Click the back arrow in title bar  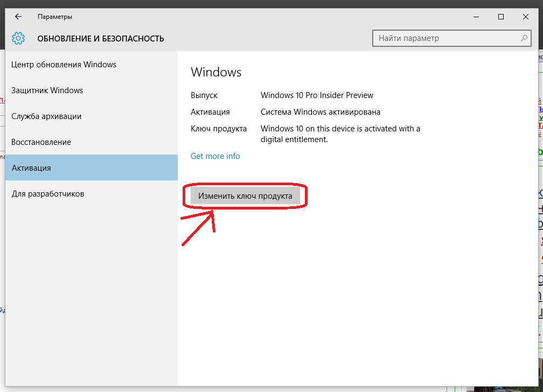[x=18, y=17]
